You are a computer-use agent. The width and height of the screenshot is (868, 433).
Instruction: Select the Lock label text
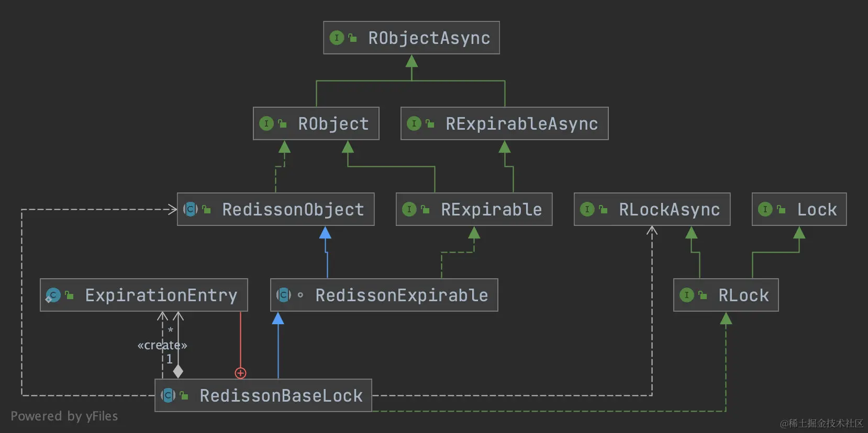coord(817,210)
